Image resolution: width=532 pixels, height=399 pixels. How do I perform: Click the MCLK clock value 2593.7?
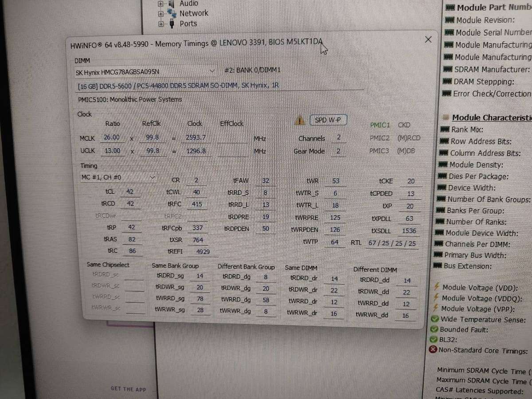pyautogui.click(x=196, y=138)
